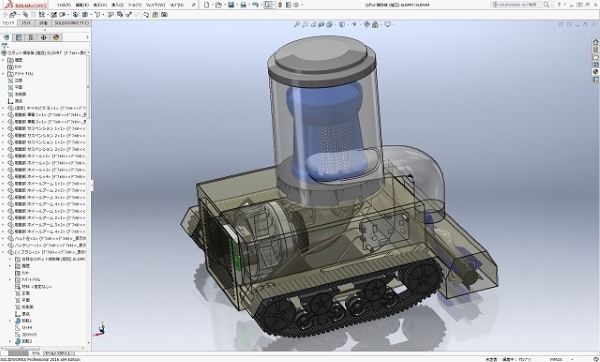This screenshot has height=362, width=600.
Task: Open the FeatureManager design tree tab icon
Action: 6,38
